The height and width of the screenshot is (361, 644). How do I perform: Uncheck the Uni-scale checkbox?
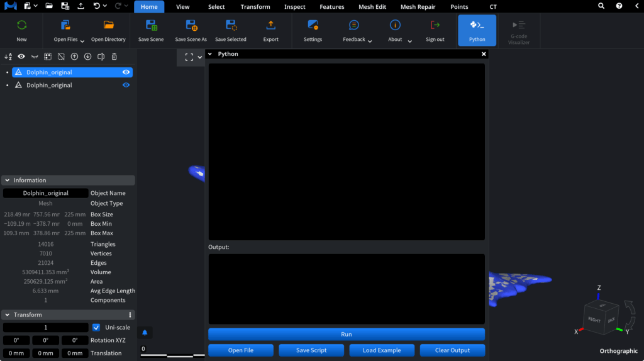pyautogui.click(x=96, y=328)
